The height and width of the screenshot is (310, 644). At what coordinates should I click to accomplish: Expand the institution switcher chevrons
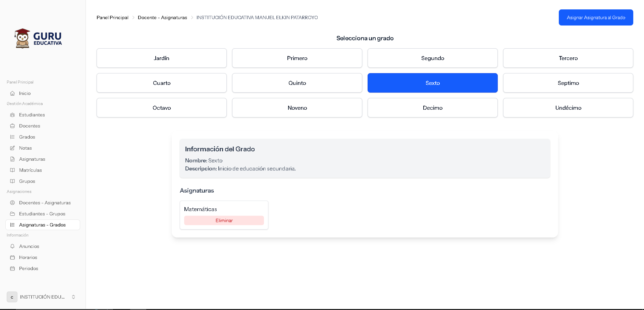73,297
